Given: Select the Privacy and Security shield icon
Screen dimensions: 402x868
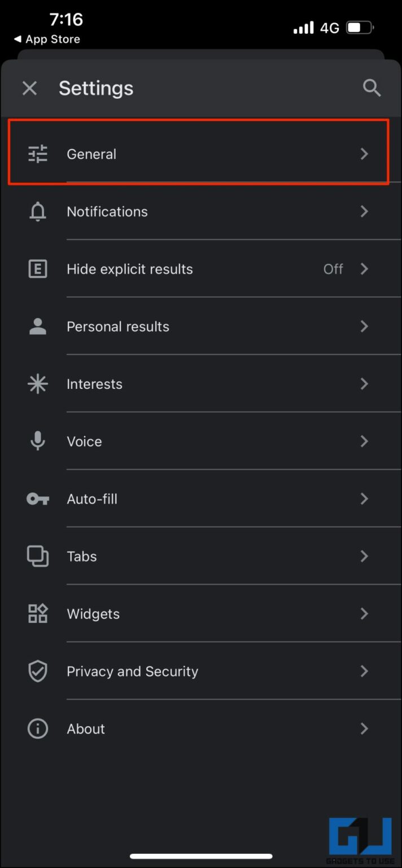Looking at the screenshot, I should point(37,671).
